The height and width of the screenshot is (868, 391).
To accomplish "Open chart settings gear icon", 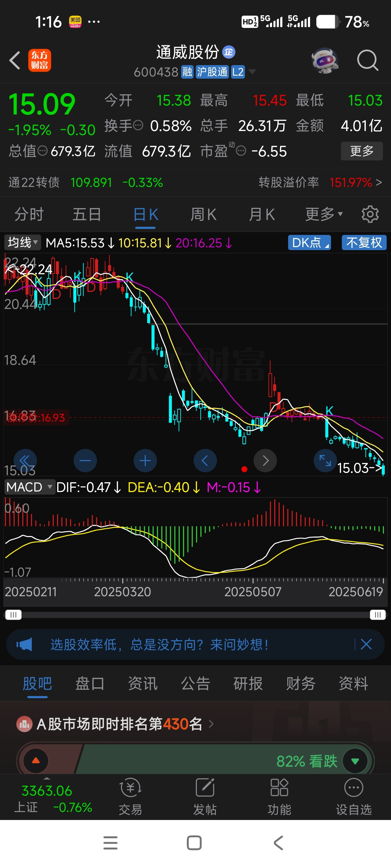I will tap(370, 214).
